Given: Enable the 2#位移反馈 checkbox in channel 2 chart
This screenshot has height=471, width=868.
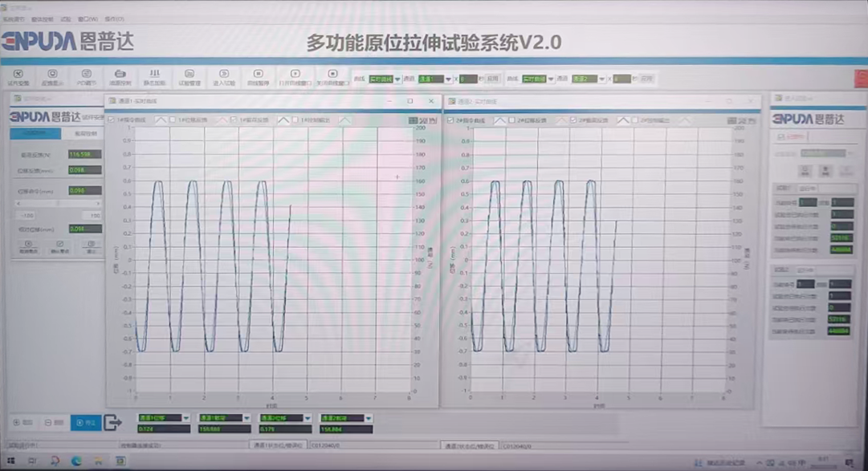Looking at the screenshot, I should click(x=512, y=120).
